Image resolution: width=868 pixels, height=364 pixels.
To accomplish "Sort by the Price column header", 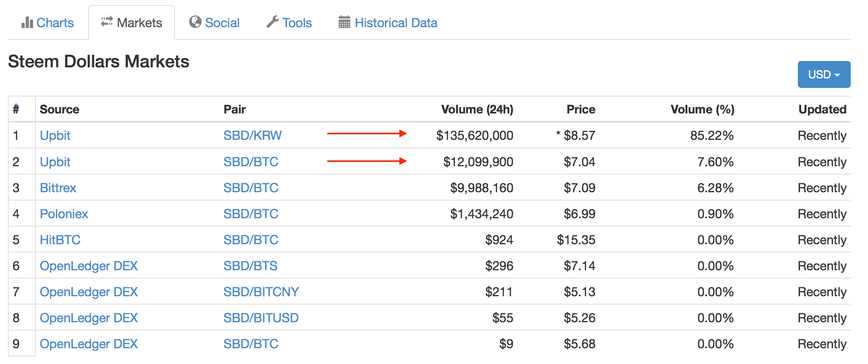I will [581, 109].
